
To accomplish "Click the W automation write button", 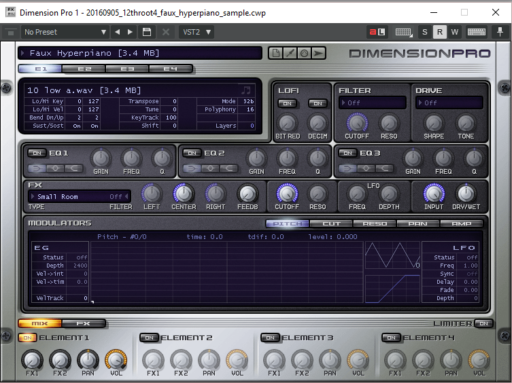I will 455,32.
